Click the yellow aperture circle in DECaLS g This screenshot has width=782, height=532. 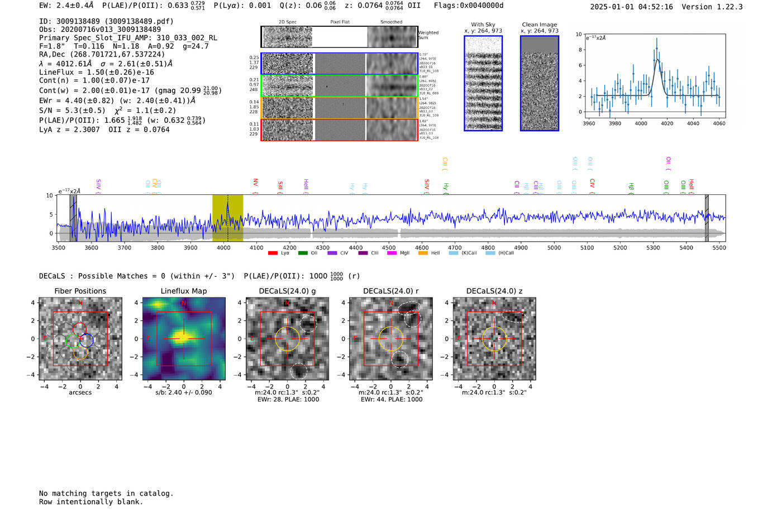(x=287, y=338)
